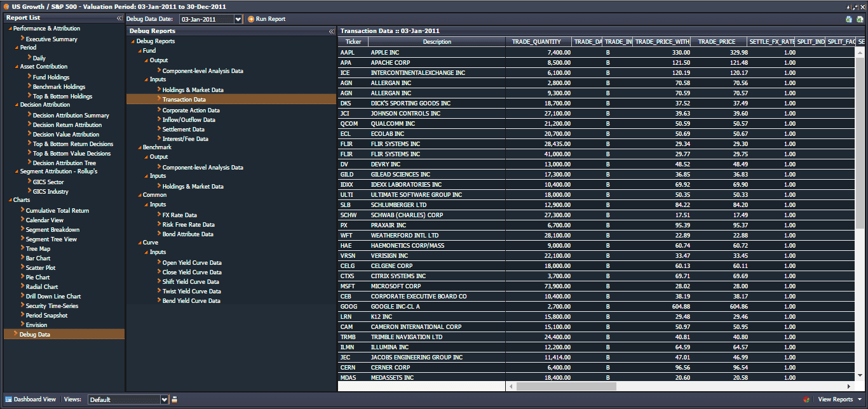
Task: Click the horizontal scrollbar thumb in table
Action: [x=566, y=386]
